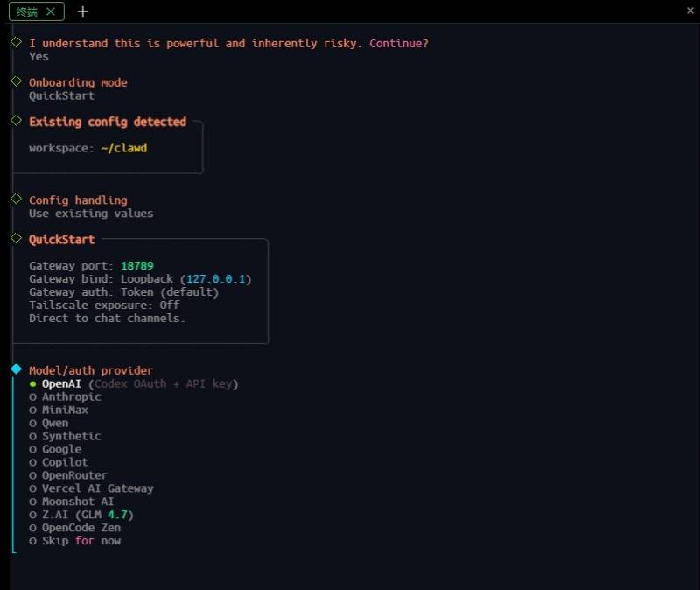Viewport: 700px width, 590px height.
Task: Click the 'Tailscale exposure: Off' line
Action: click(x=104, y=306)
